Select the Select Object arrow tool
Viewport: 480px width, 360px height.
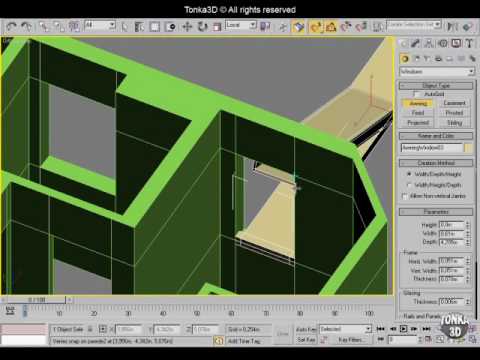(x=124, y=27)
